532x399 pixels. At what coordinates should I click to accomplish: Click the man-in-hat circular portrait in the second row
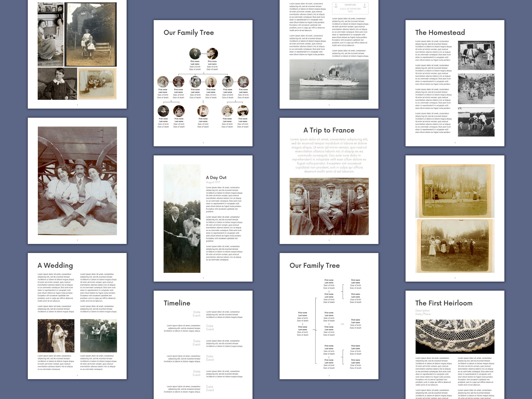(179, 82)
